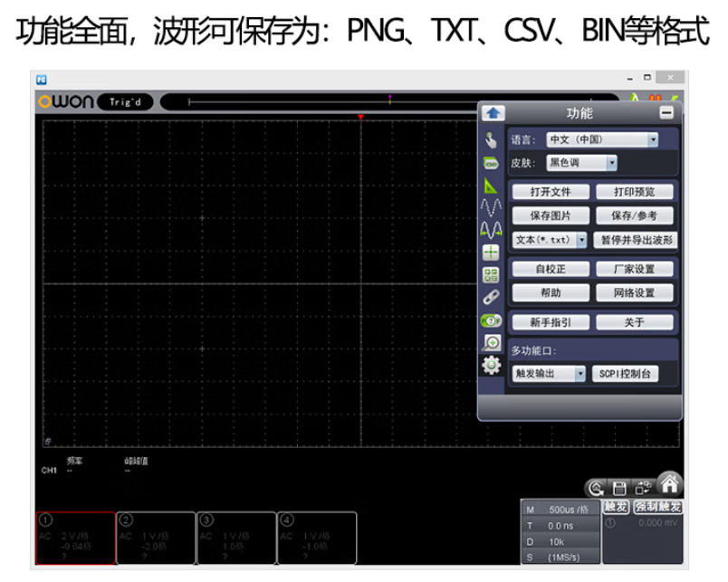This screenshot has width=728, height=582.
Task: Click the orange pause icon at top right
Action: coord(655,99)
